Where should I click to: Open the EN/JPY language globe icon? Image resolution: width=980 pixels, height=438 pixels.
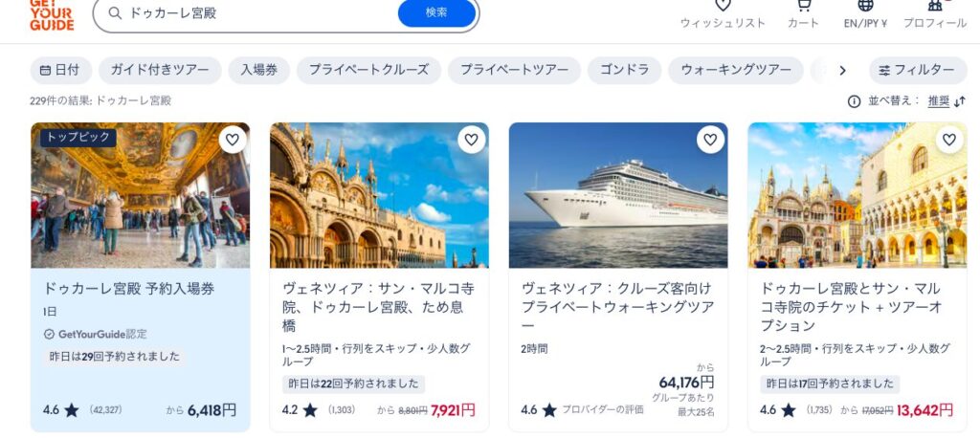coord(865,5)
